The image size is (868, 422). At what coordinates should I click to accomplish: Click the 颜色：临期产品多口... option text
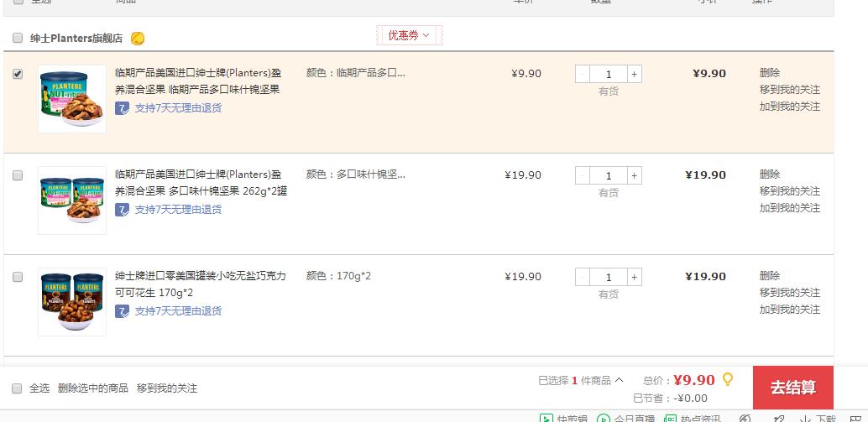(355, 73)
